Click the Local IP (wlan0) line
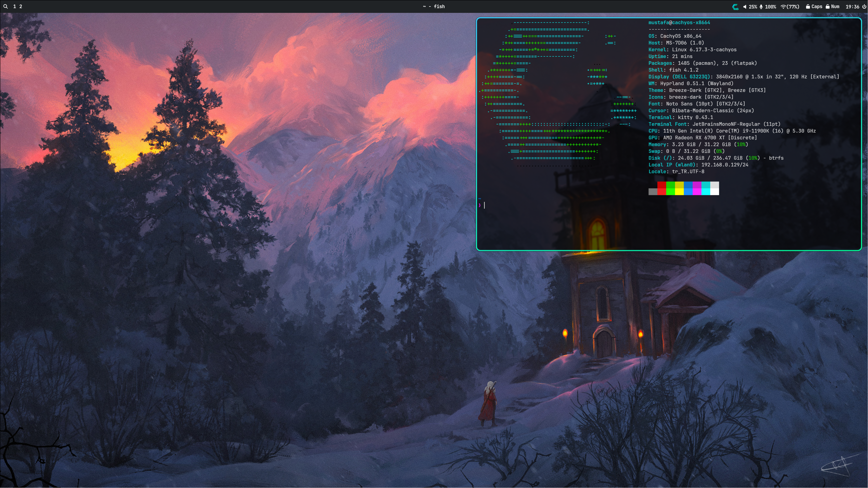Image resolution: width=868 pixels, height=488 pixels. [x=698, y=165]
